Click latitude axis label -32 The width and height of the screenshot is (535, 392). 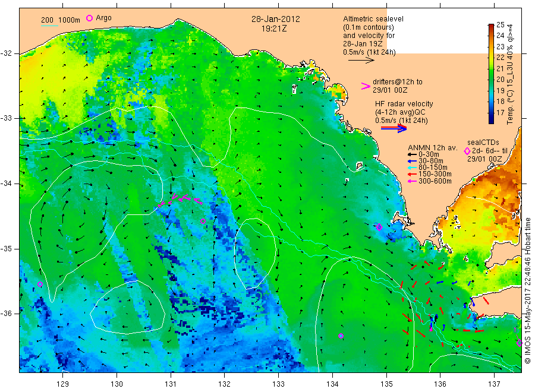(x=6, y=53)
